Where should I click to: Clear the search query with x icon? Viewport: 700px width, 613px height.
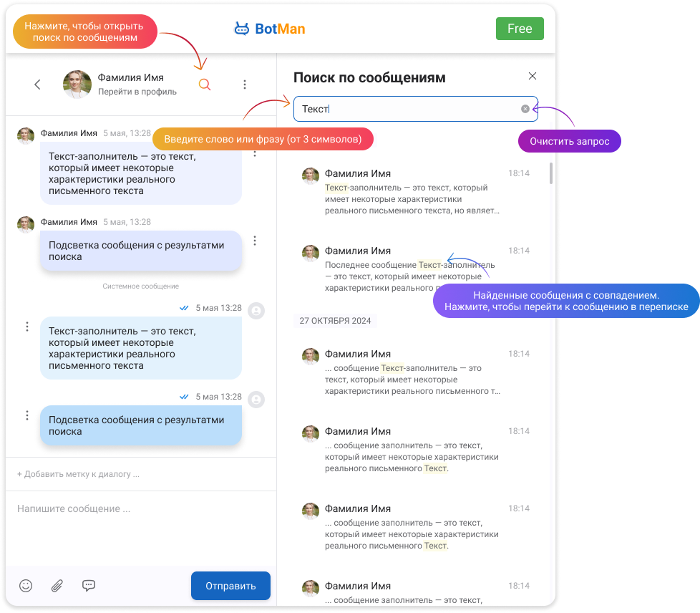point(525,109)
